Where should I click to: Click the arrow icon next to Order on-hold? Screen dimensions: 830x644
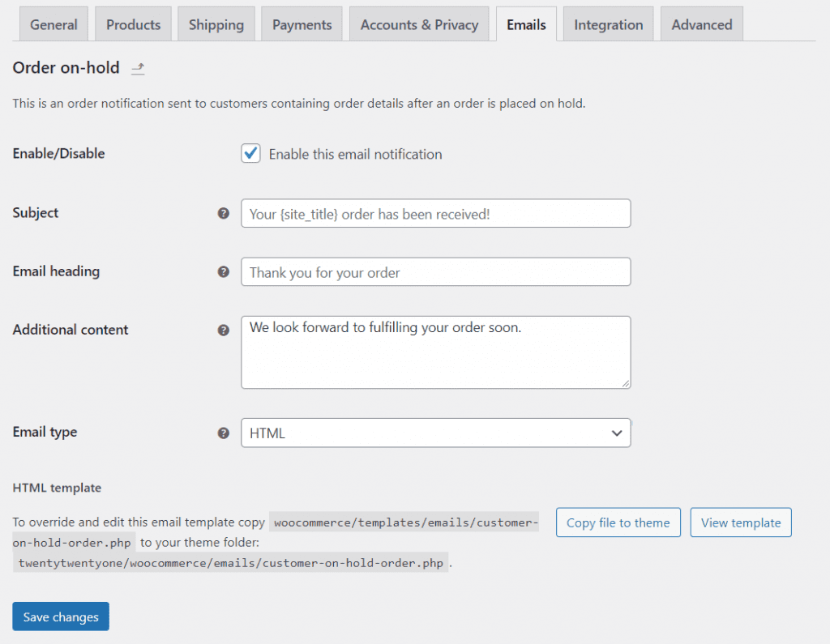138,68
